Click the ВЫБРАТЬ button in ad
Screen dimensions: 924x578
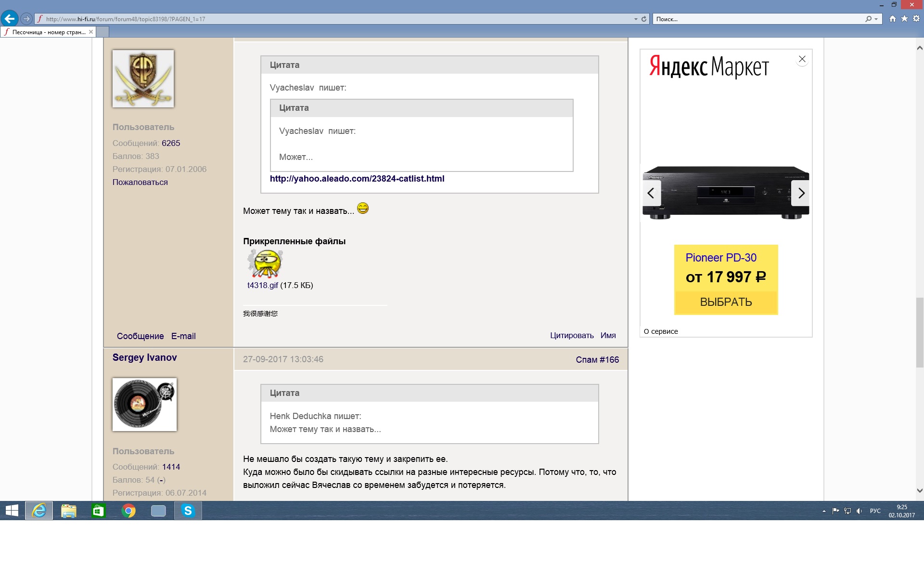pyautogui.click(x=726, y=302)
